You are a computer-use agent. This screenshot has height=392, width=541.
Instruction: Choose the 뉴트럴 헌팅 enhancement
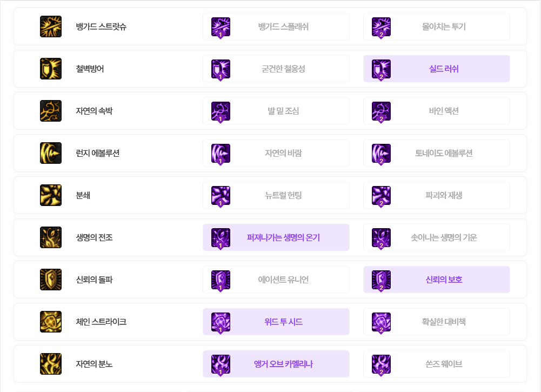276,195
